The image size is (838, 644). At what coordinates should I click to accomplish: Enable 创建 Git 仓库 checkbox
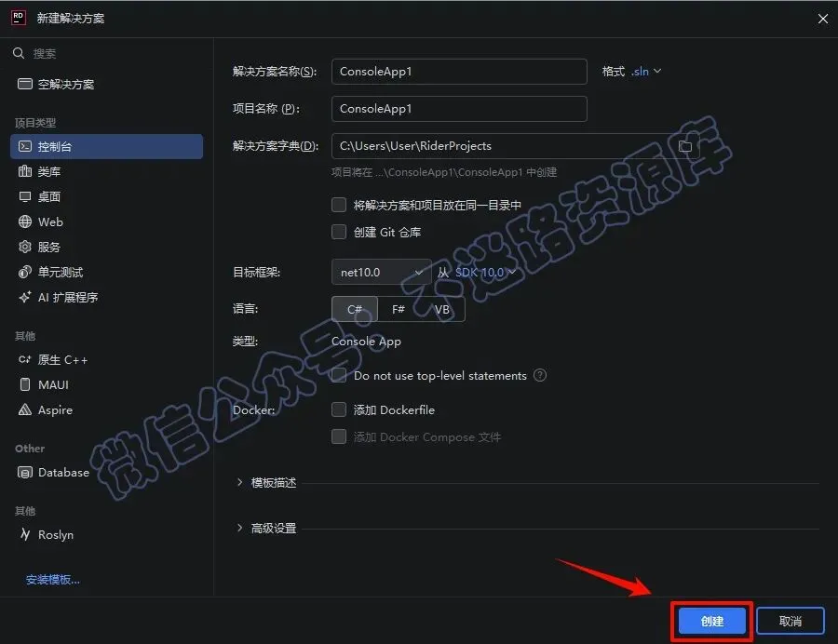point(339,232)
